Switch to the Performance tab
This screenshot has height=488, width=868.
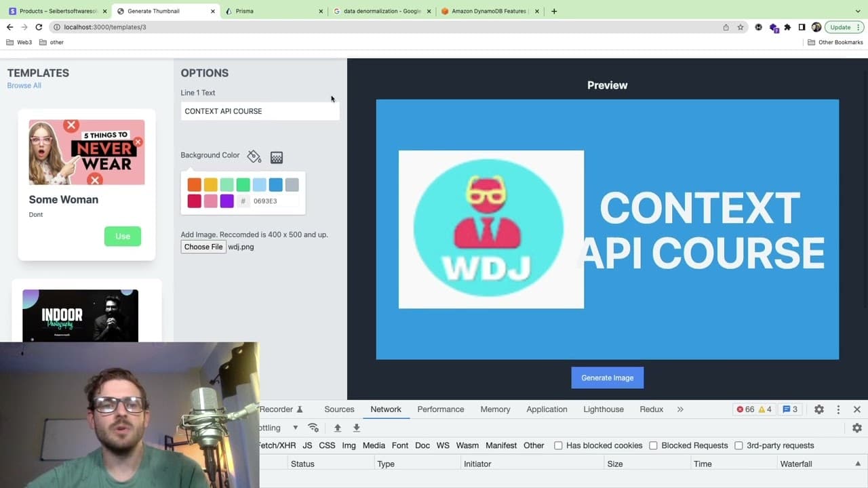pos(441,409)
